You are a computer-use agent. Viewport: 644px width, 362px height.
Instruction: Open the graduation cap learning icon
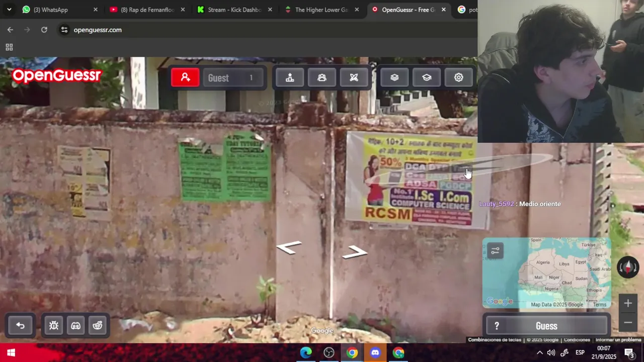coord(427,77)
